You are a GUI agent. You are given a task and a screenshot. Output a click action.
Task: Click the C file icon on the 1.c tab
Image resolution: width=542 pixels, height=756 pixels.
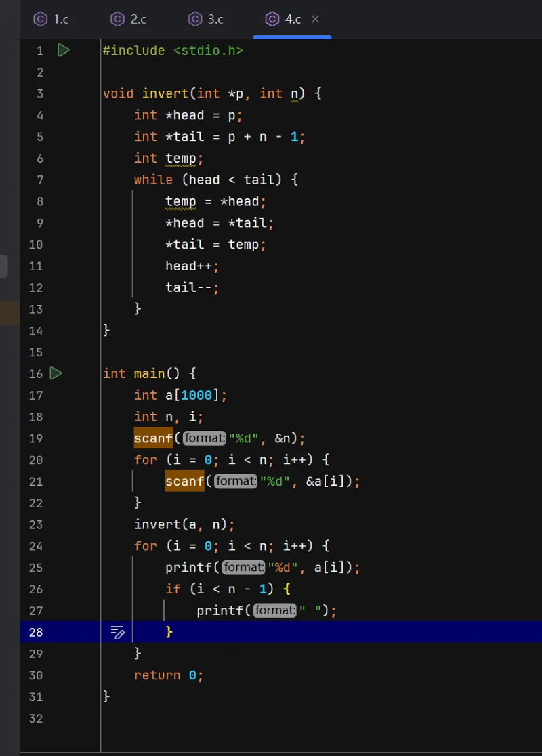(x=40, y=19)
